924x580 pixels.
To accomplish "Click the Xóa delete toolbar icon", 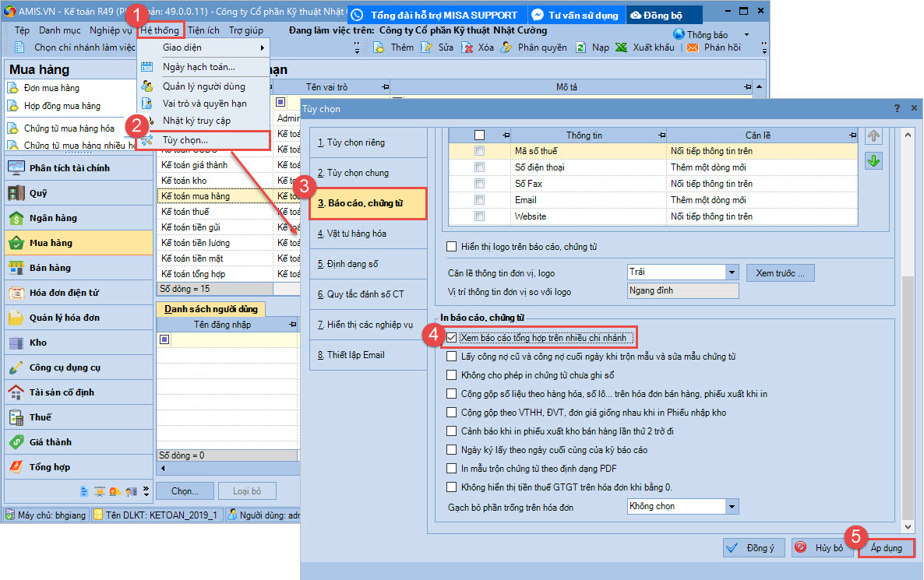I will pyautogui.click(x=467, y=47).
